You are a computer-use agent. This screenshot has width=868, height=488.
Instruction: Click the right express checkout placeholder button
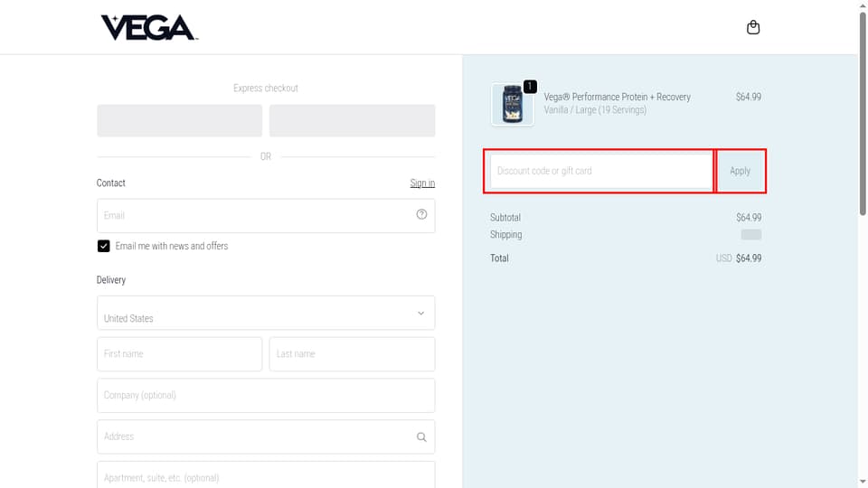352,120
